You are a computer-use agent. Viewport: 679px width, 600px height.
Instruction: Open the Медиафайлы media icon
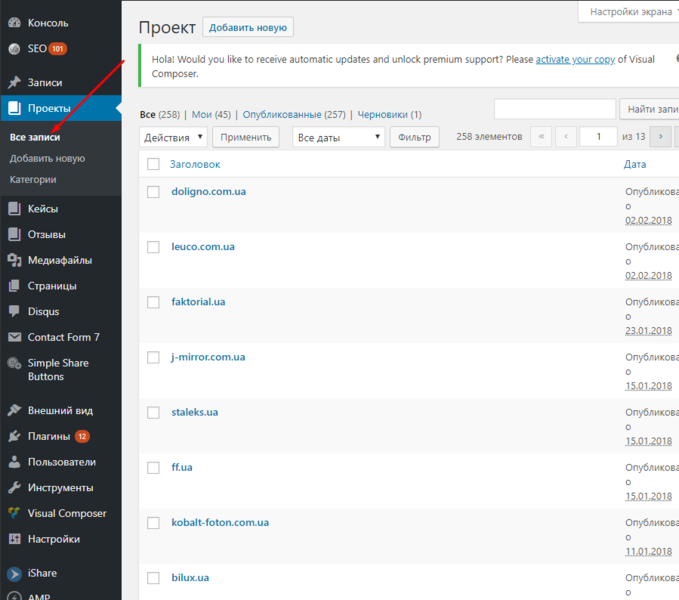[14, 260]
